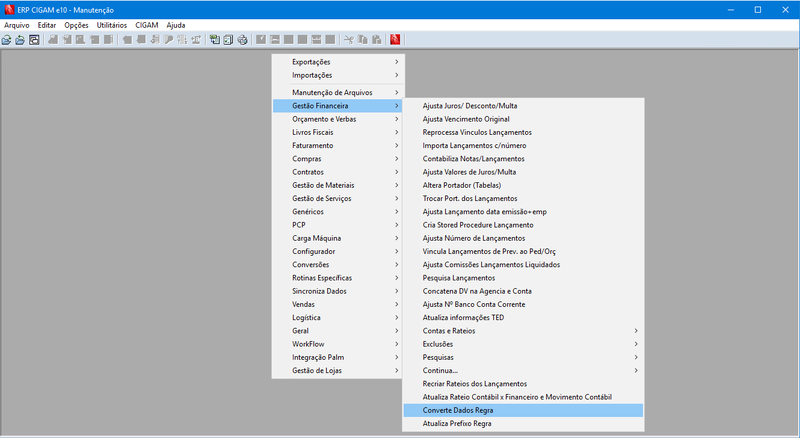
Task: Click the paste clipboard toolbar icon
Action: (x=377, y=39)
